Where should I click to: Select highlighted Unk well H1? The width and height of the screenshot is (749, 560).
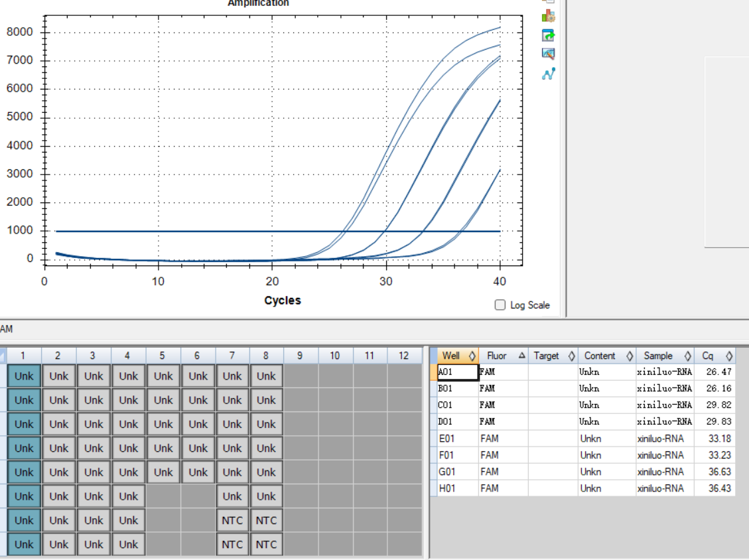pos(24,544)
